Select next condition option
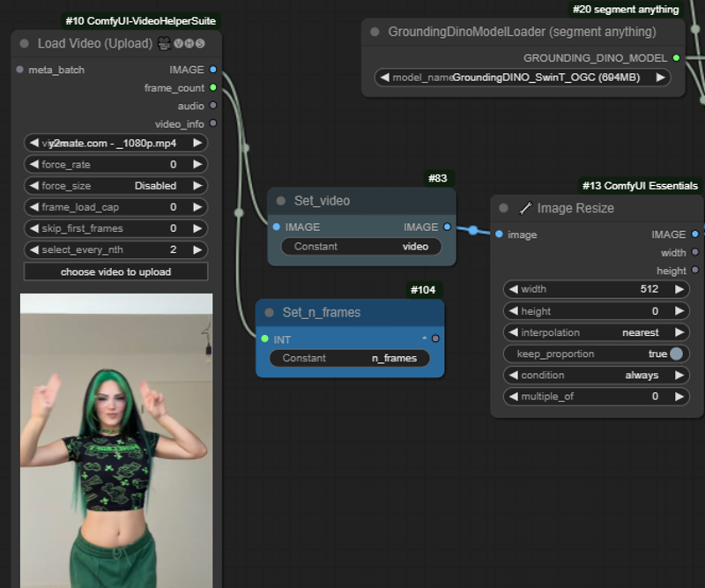This screenshot has height=588, width=705. 679,376
